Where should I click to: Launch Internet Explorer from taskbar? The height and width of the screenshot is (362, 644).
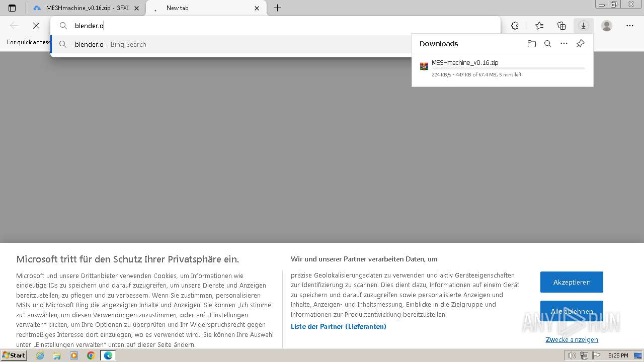(x=40, y=355)
